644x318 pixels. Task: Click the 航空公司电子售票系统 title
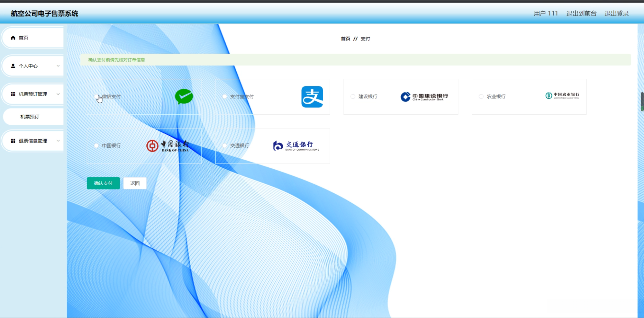point(45,14)
